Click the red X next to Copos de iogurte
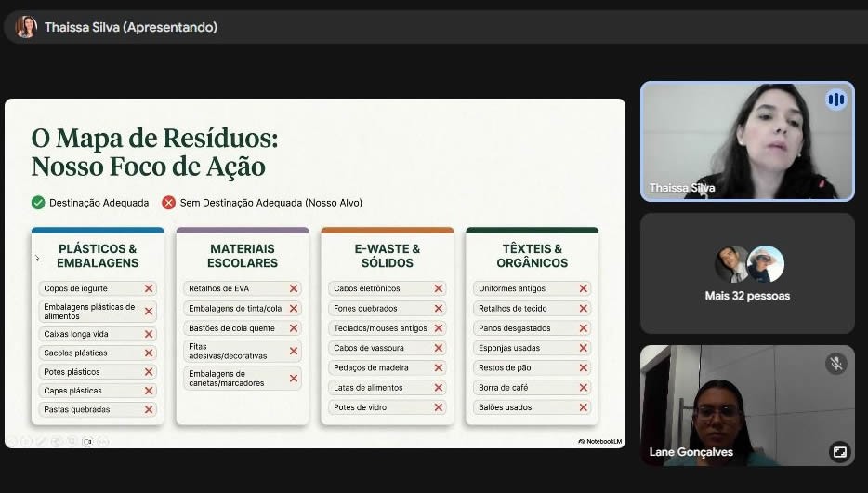 149,288
